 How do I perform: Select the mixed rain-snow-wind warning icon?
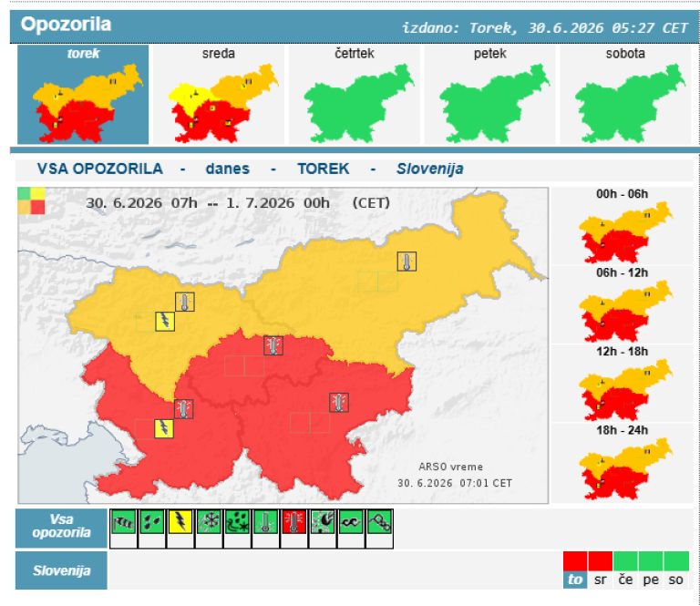tap(237, 521)
